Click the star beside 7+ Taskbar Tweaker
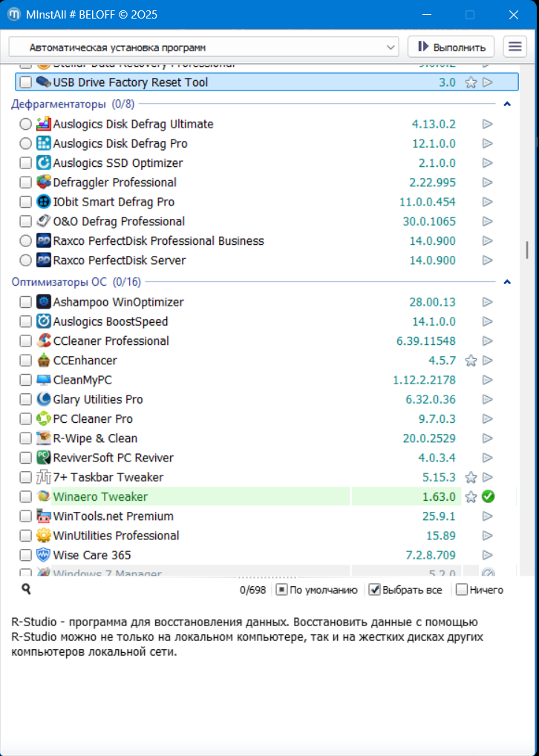Screen dimensions: 539x756 click(x=471, y=477)
